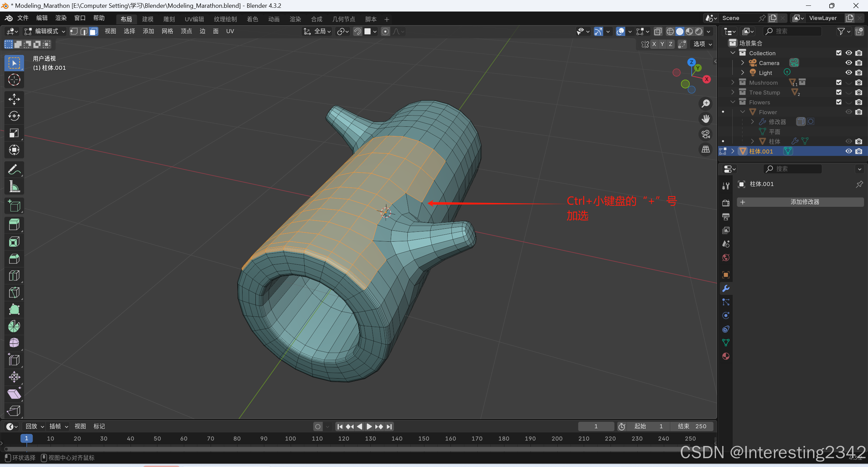Hide the Camera with the eye icon
Image resolution: width=868 pixels, height=467 pixels.
[848, 63]
